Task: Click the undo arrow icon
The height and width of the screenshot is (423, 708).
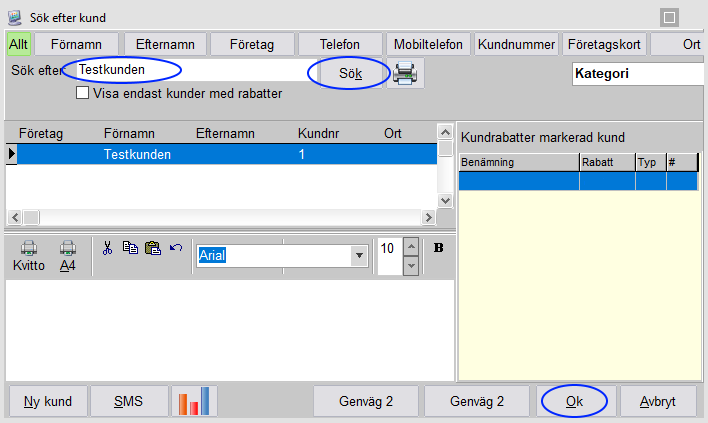Action: pos(175,248)
